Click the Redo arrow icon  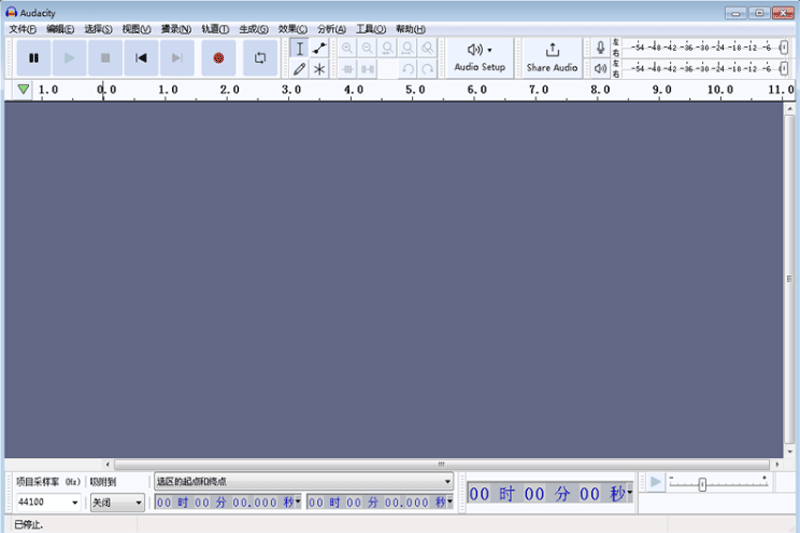coord(428,69)
